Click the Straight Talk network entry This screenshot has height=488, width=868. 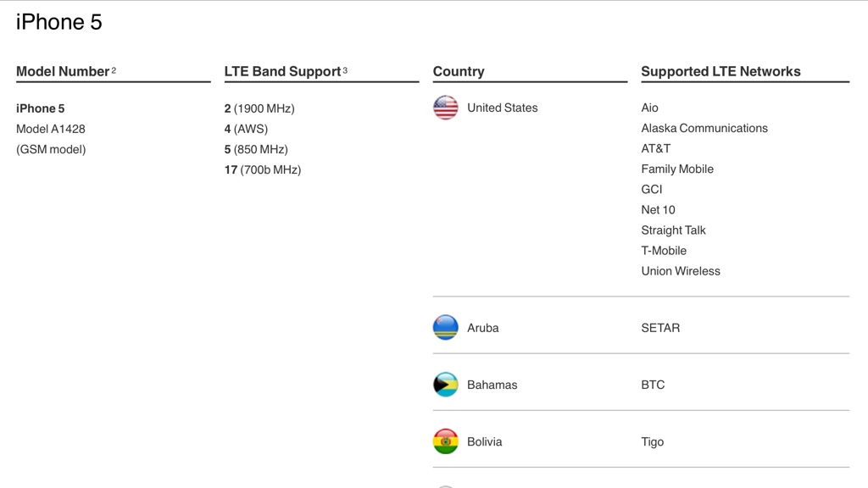coord(673,230)
